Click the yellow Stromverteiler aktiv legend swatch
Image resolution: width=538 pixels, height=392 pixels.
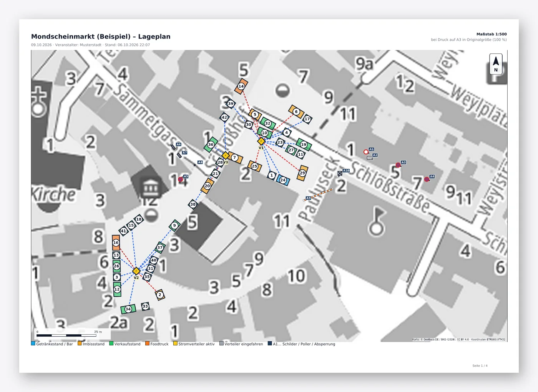point(175,344)
